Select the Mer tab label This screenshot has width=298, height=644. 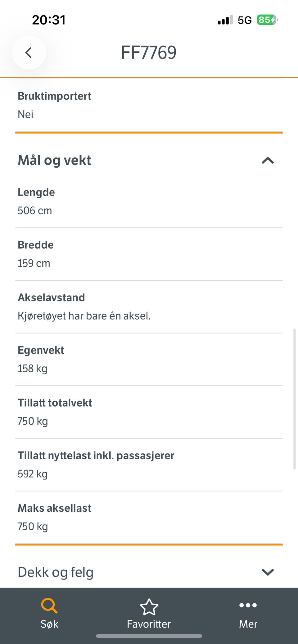248,624
